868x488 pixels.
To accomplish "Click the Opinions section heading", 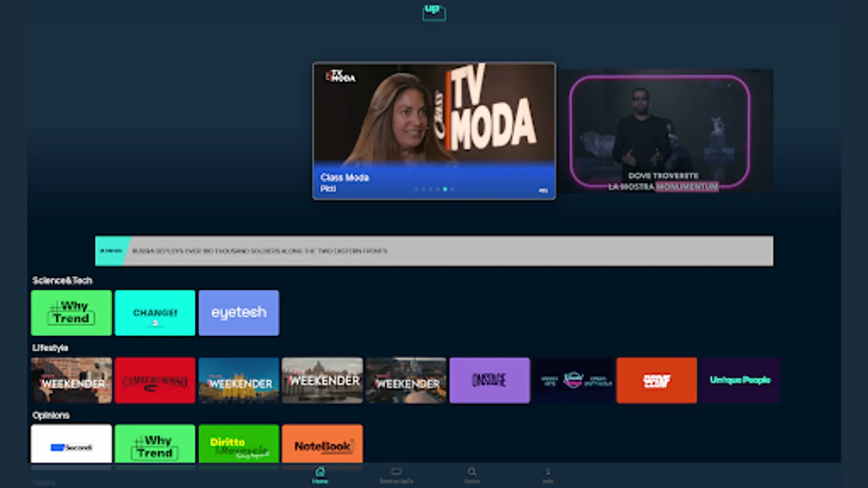I will pos(50,415).
